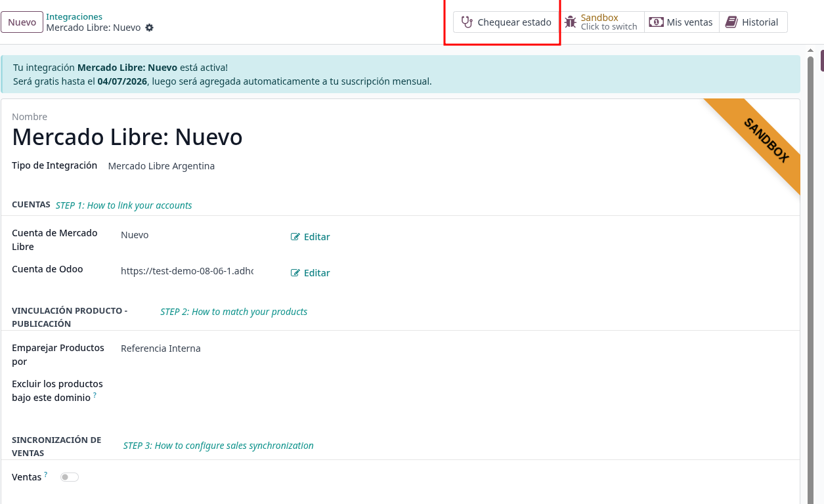Click the money icon on Mis ventas
The width and height of the screenshot is (824, 504).
point(656,22)
